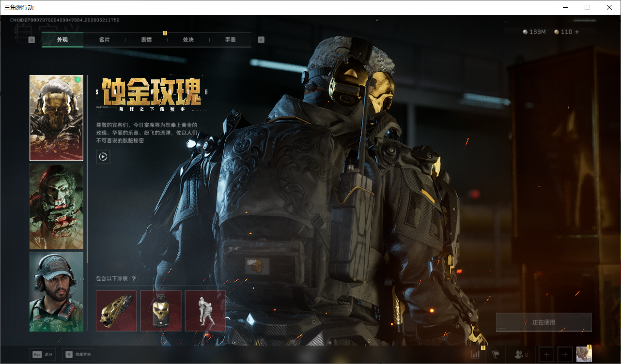
Task: Open the statistics bar-chart icon
Action: point(475,354)
